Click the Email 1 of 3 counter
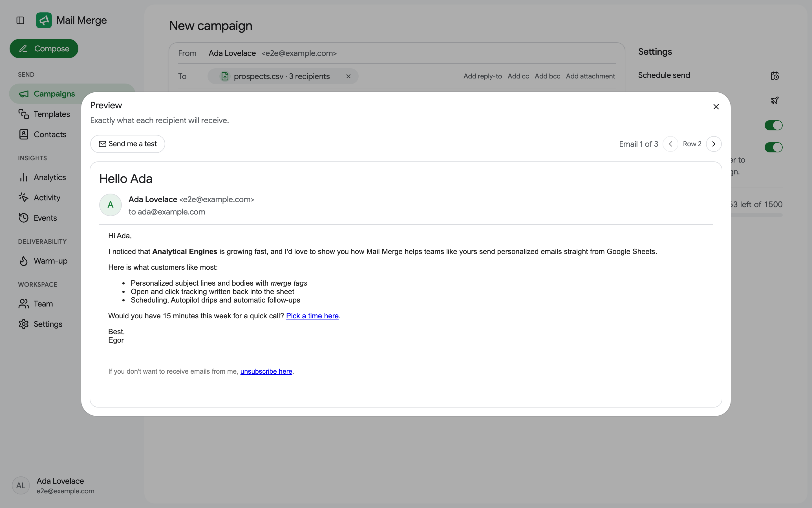Screen dimensions: 812x508 point(639,144)
